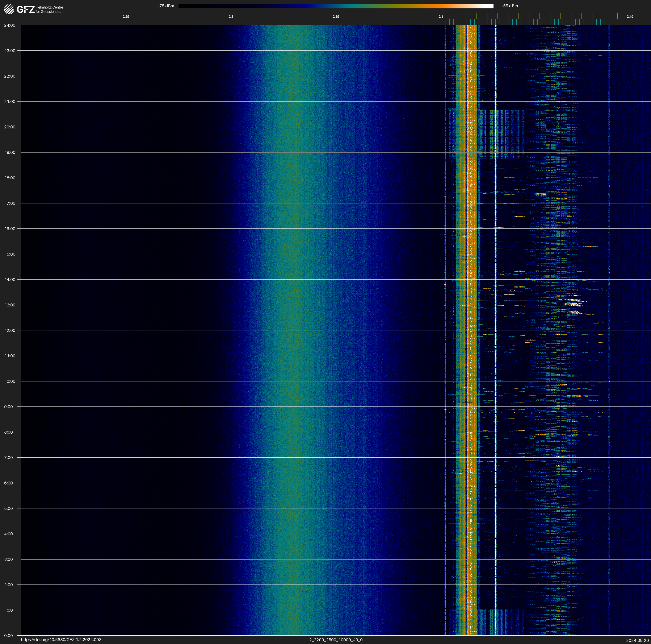Click the Helmholtz Centre for Geosciences text
651x644 pixels.
coord(49,9)
